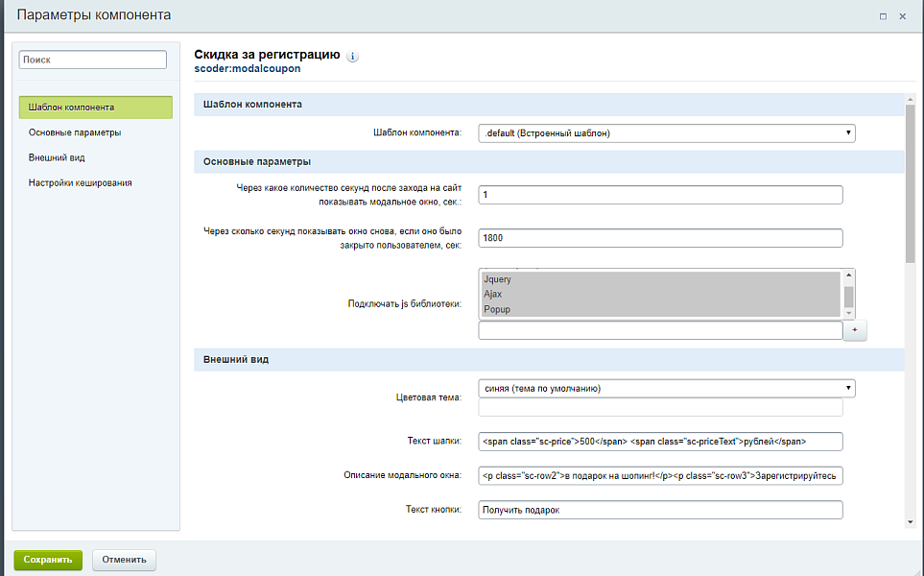Select Jquery in the libraries list
This screenshot has width=924, height=576.
(660, 279)
